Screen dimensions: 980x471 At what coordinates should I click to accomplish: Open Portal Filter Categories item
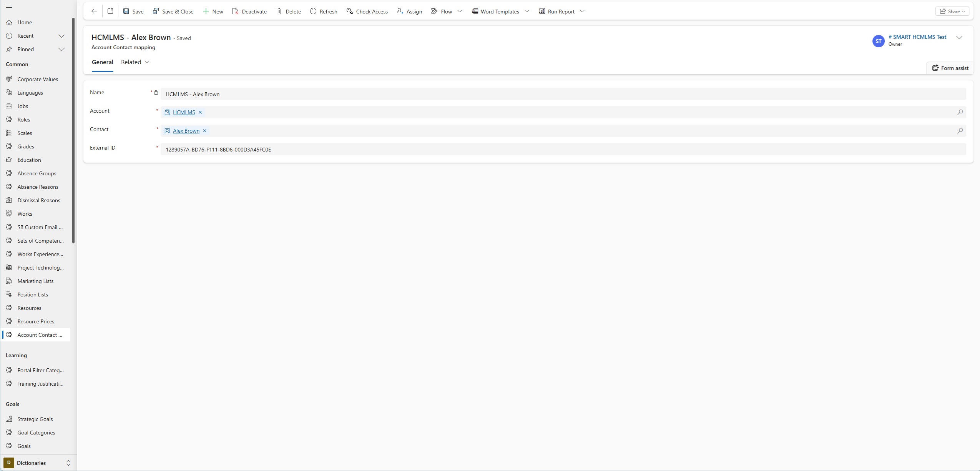point(35,370)
